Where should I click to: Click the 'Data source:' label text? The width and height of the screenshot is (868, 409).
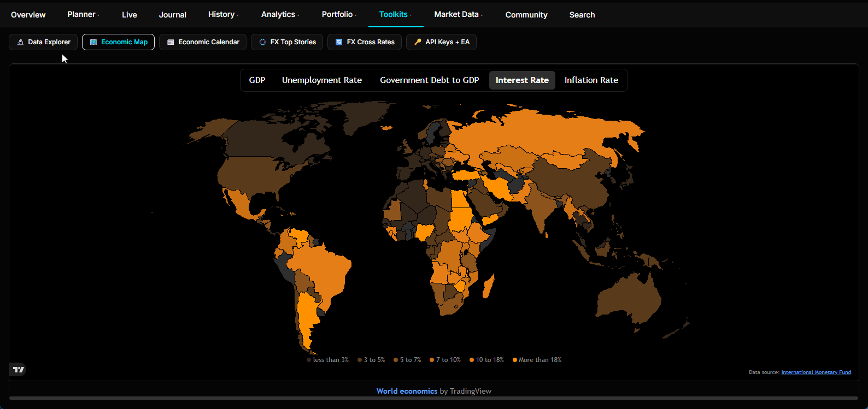(x=764, y=372)
